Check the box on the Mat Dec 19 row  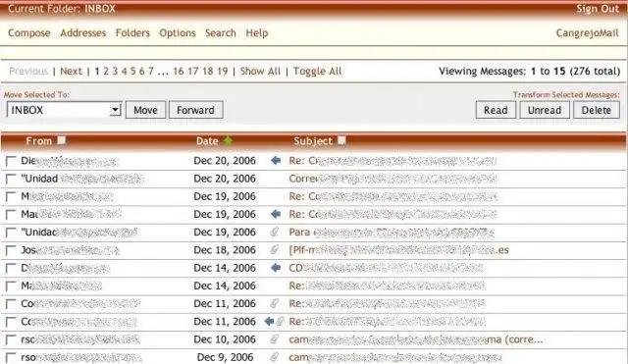(11, 215)
